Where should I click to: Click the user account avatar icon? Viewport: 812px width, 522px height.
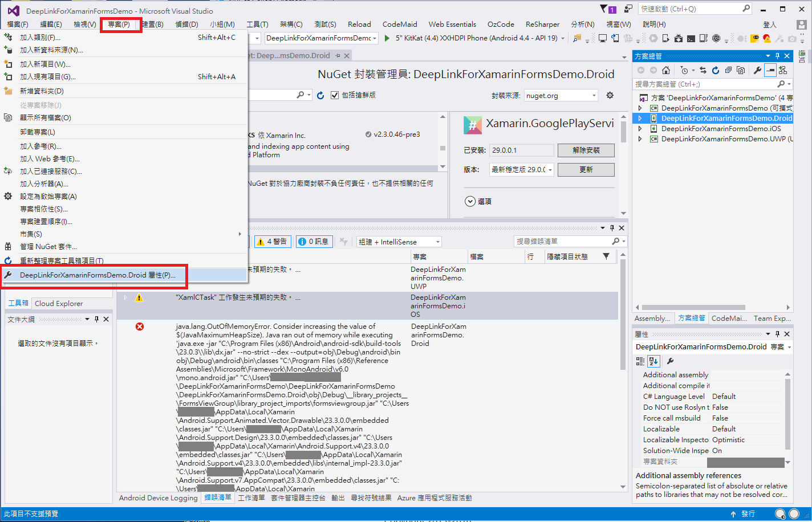coord(802,25)
